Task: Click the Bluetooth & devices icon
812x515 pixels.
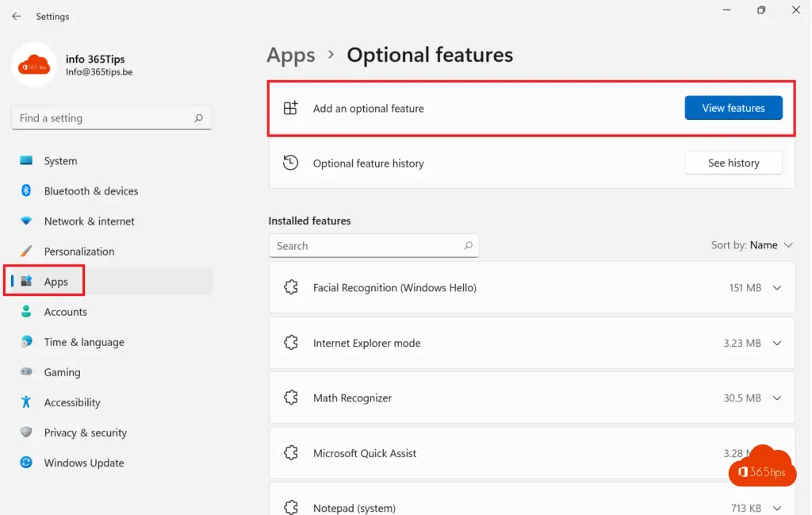Action: pyautogui.click(x=26, y=190)
